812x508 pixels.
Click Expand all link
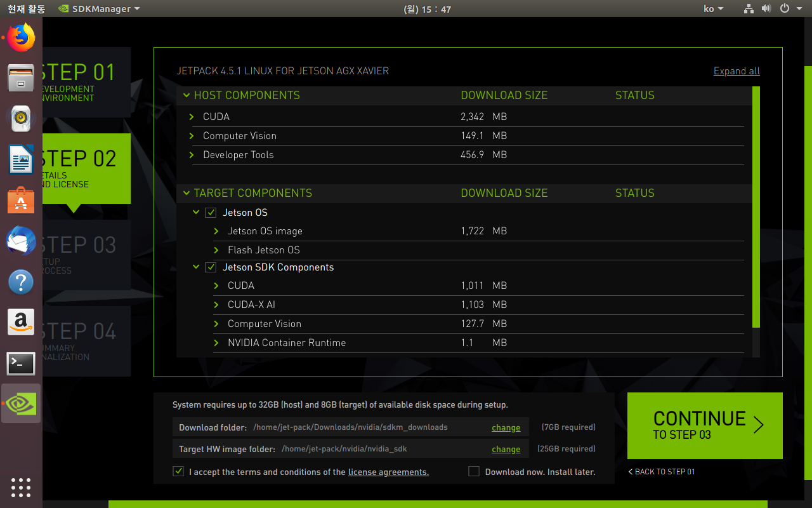(x=737, y=71)
